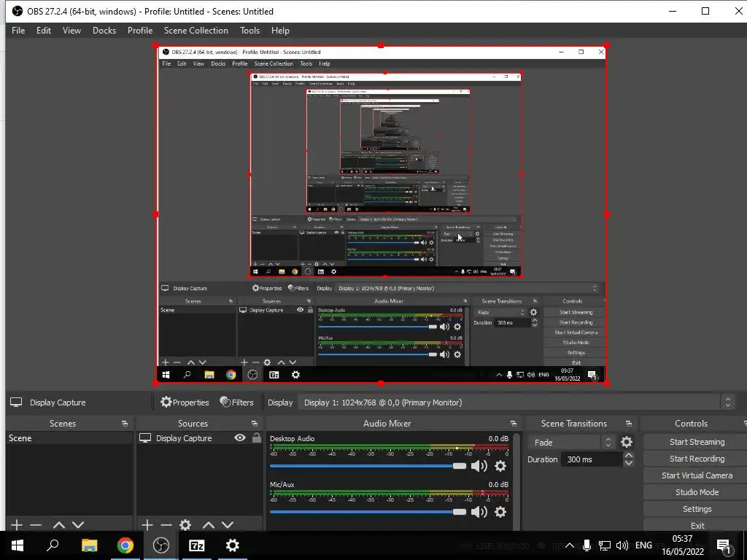The image size is (747, 560).
Task: Open the ENG input language switcher
Action: click(x=643, y=545)
